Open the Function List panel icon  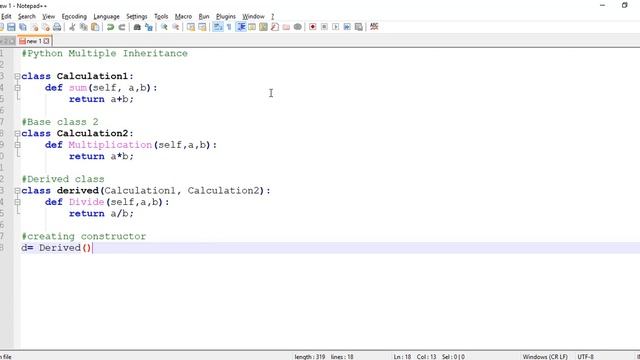(x=275, y=27)
